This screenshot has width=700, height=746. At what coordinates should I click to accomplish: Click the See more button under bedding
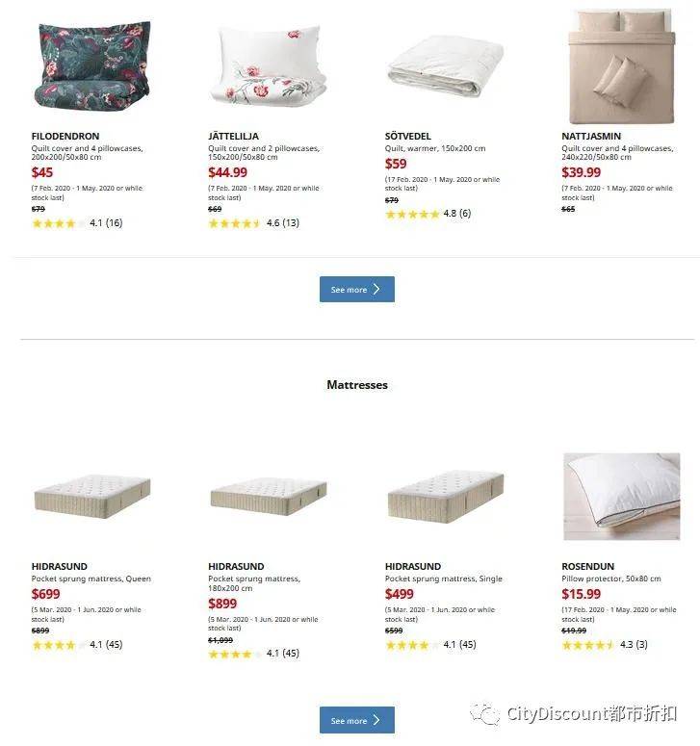coord(357,290)
